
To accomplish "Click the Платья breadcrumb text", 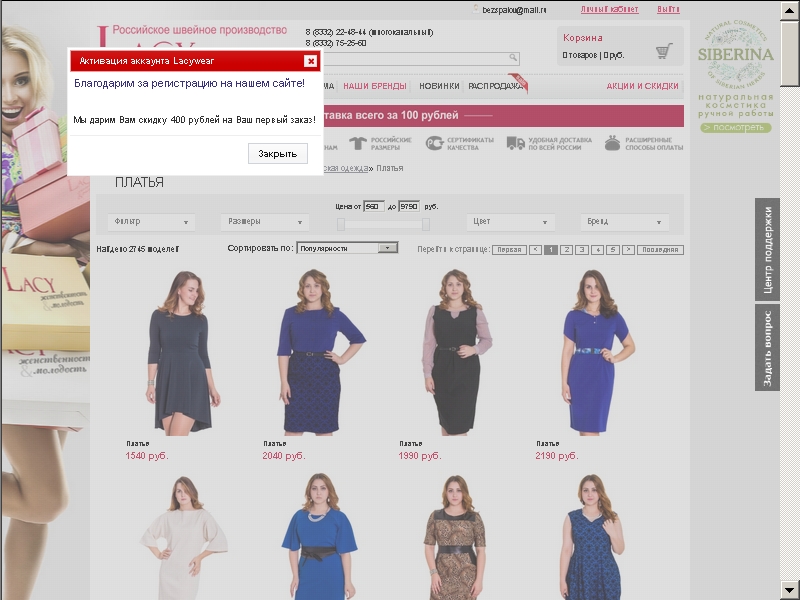I will 390,168.
